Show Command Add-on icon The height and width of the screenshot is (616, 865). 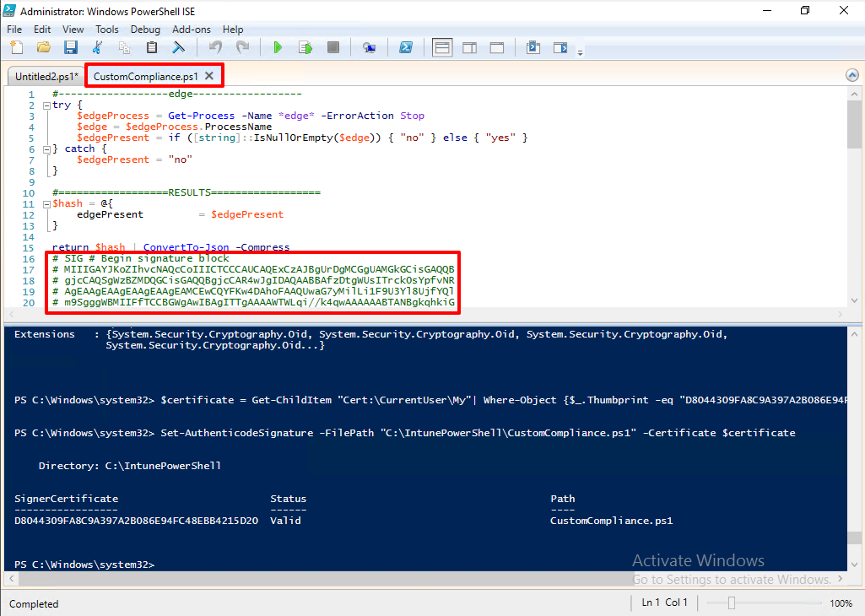click(x=560, y=47)
